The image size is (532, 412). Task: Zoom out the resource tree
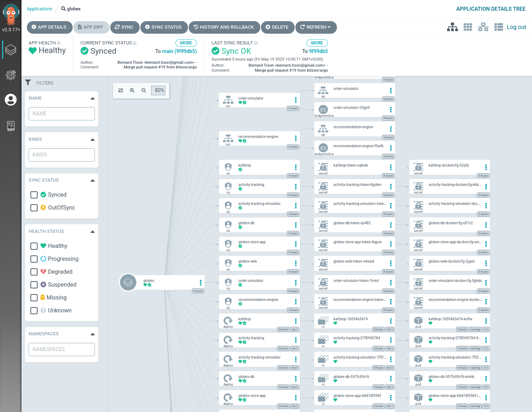144,91
